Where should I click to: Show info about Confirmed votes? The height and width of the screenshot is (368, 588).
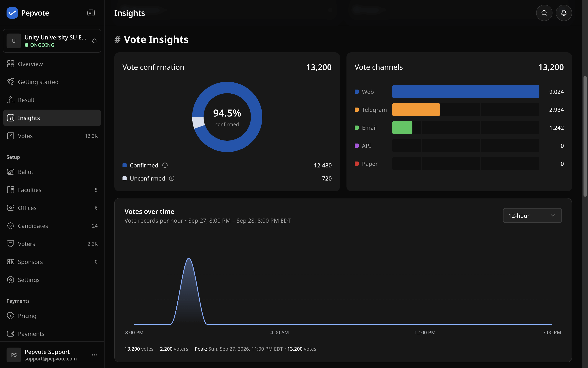click(x=165, y=165)
